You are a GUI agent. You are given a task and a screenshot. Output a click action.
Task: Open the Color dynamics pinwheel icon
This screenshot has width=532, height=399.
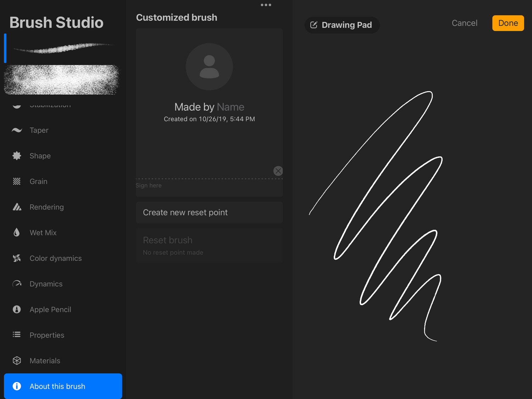[x=17, y=258]
